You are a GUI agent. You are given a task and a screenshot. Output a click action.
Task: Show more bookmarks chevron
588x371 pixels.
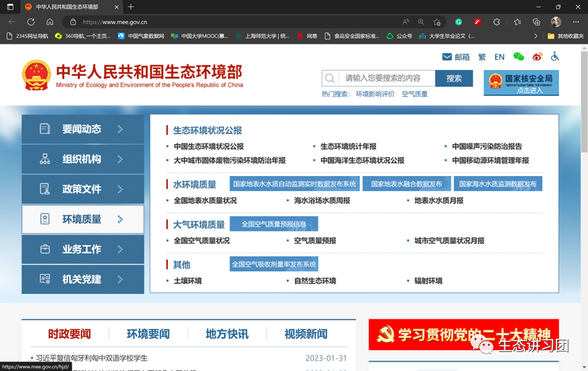pyautogui.click(x=536, y=36)
